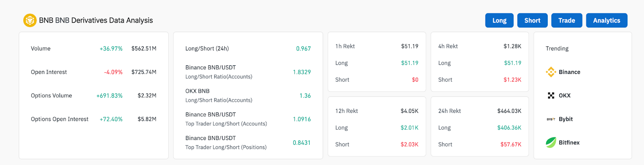644x165 pixels.
Task: Click the Binance BNB/USDT Long/Short Ratio(Accounts) row
Action: coord(248,72)
